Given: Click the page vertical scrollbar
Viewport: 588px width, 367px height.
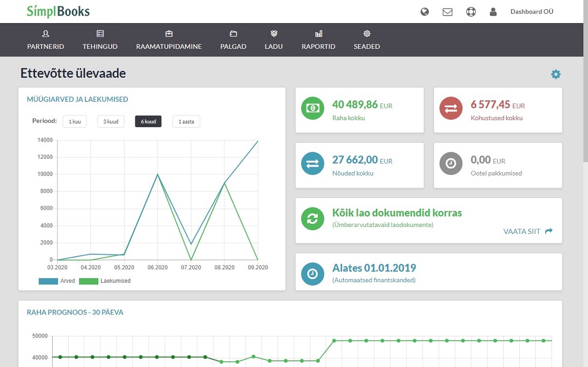Looking at the screenshot, I should (x=585, y=81).
